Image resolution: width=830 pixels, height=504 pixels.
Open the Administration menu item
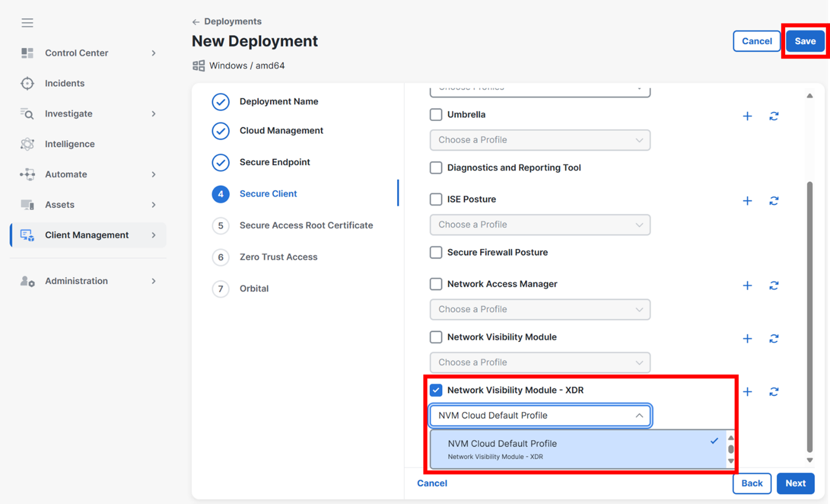pos(76,281)
